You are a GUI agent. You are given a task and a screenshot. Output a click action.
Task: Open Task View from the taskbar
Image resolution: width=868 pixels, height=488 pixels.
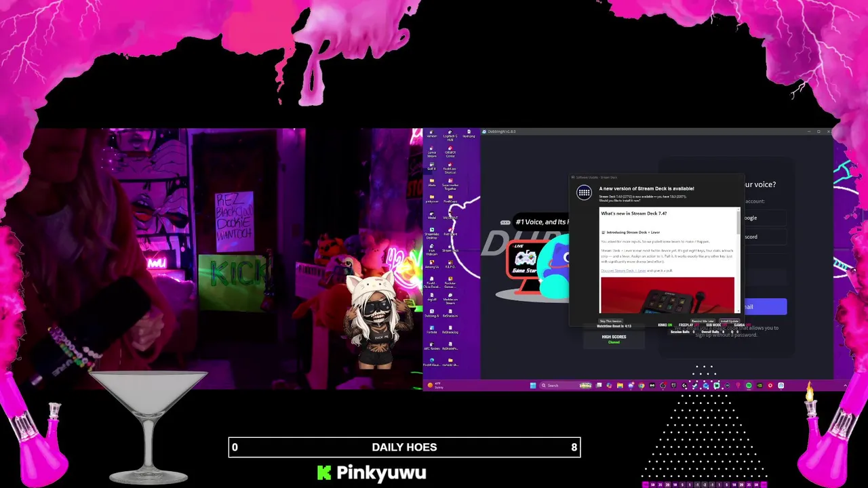tap(599, 386)
